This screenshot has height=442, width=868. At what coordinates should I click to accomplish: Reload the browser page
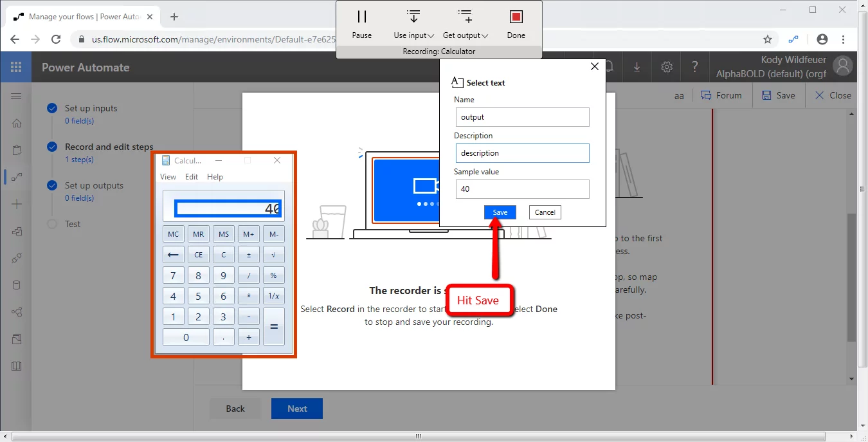(56, 39)
